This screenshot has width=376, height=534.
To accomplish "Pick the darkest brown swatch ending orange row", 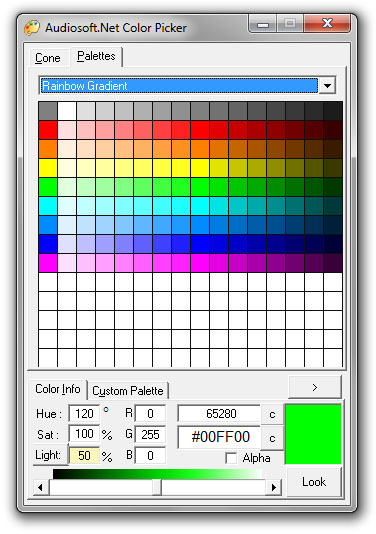I will click(333, 149).
